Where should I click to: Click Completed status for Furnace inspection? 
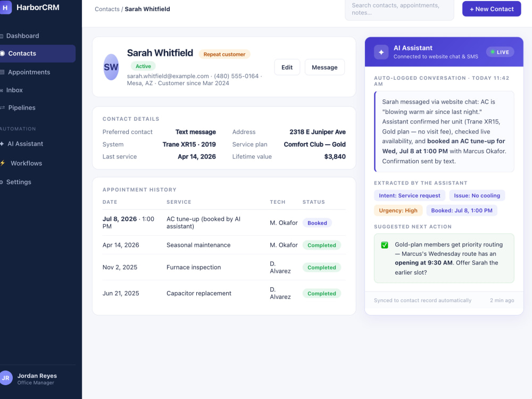(322, 268)
